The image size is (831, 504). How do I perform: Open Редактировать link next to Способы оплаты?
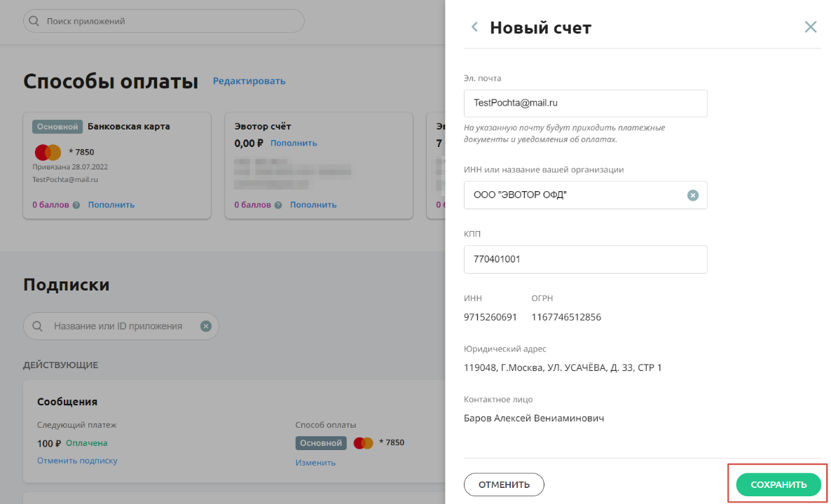[x=249, y=81]
